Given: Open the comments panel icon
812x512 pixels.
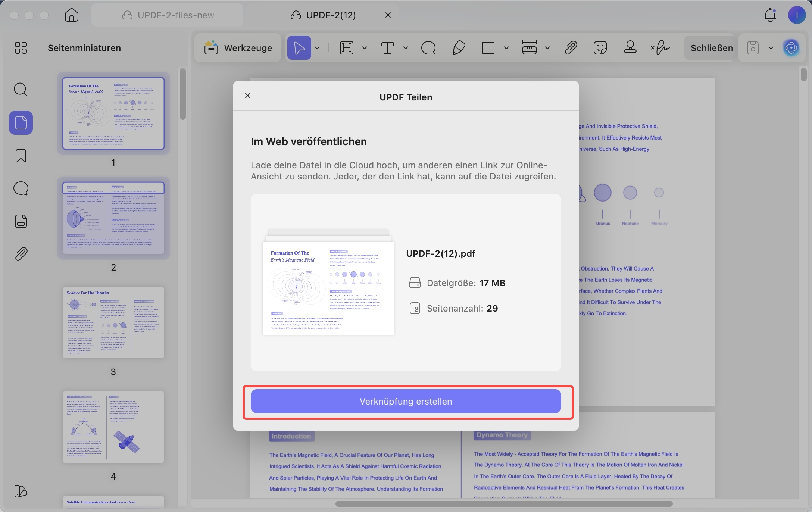Looking at the screenshot, I should coord(21,188).
